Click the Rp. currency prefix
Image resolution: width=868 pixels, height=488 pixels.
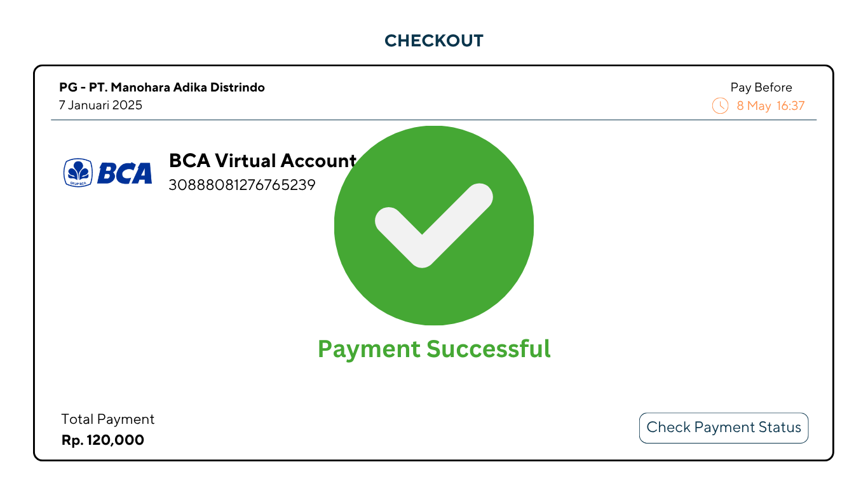click(x=72, y=440)
